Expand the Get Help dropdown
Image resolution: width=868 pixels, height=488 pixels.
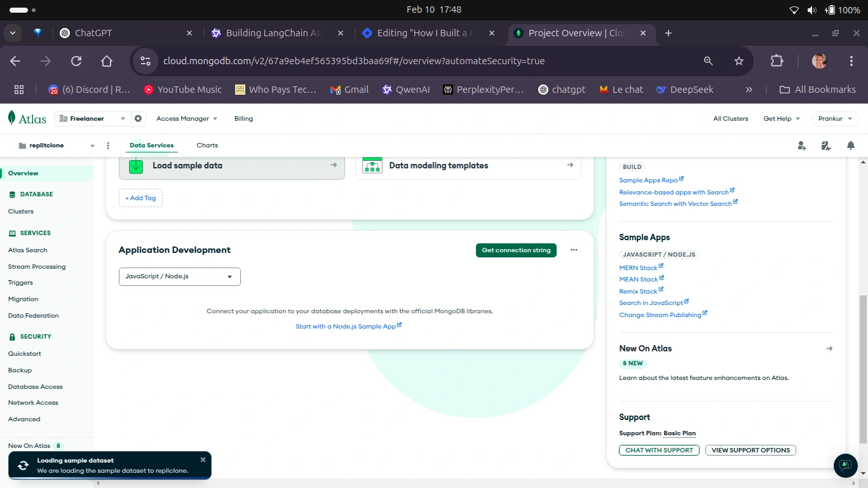tap(781, 118)
